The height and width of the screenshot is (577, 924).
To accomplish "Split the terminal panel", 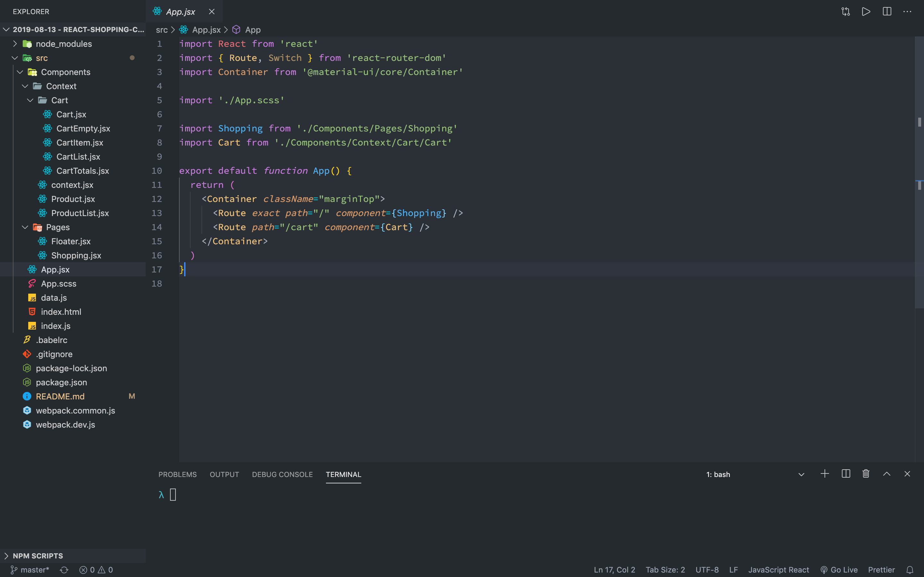I will click(x=845, y=474).
